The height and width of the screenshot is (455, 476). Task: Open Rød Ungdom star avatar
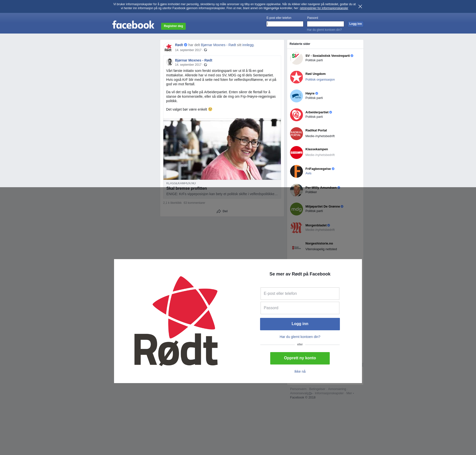pyautogui.click(x=296, y=77)
